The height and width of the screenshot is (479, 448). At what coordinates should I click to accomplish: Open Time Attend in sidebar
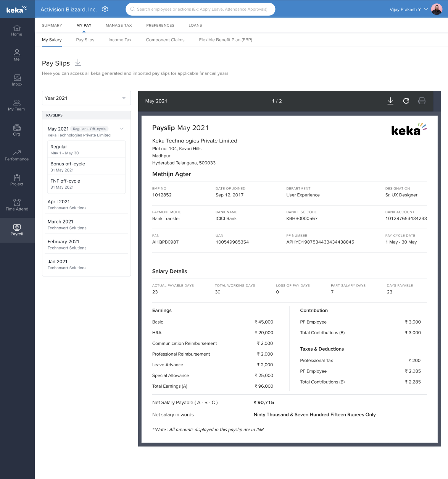coord(17,205)
